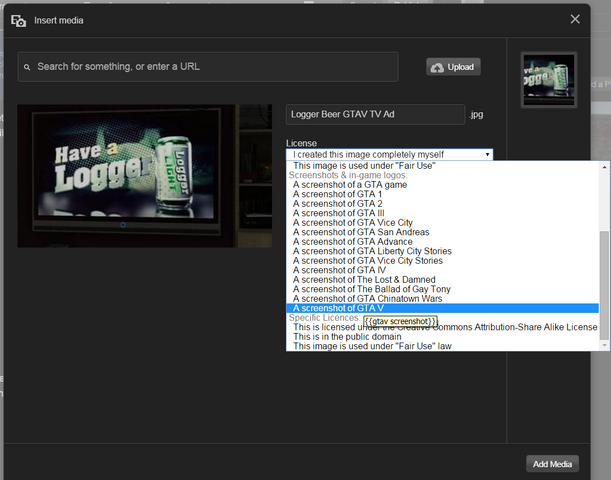Focus the search or URL field
This screenshot has width=611, height=480.
(x=208, y=67)
